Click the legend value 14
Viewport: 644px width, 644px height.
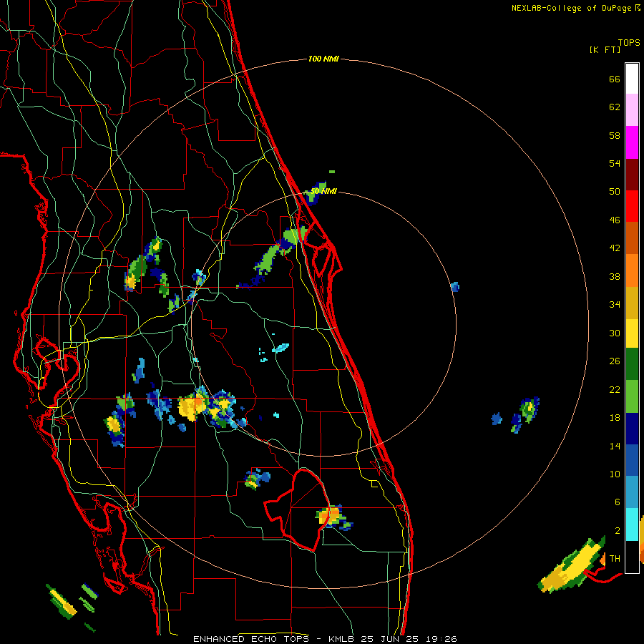coord(615,446)
